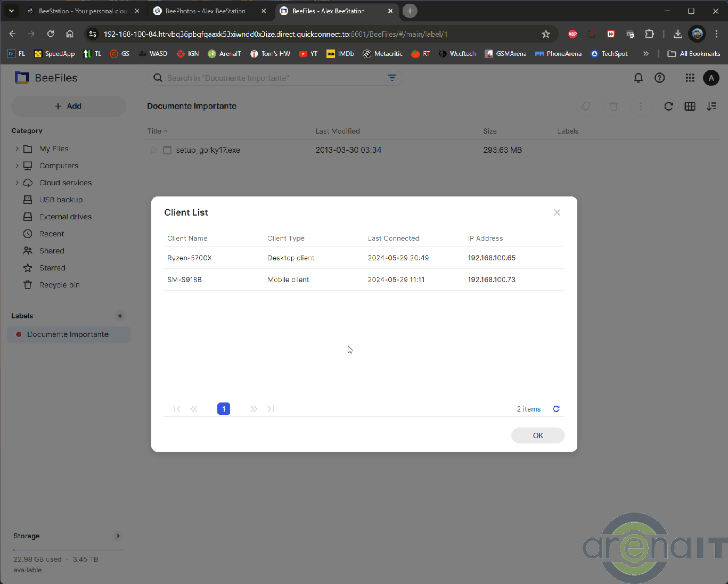Screen dimensions: 728x584
Task: Expand the Storage details arrow
Action: tap(118, 536)
